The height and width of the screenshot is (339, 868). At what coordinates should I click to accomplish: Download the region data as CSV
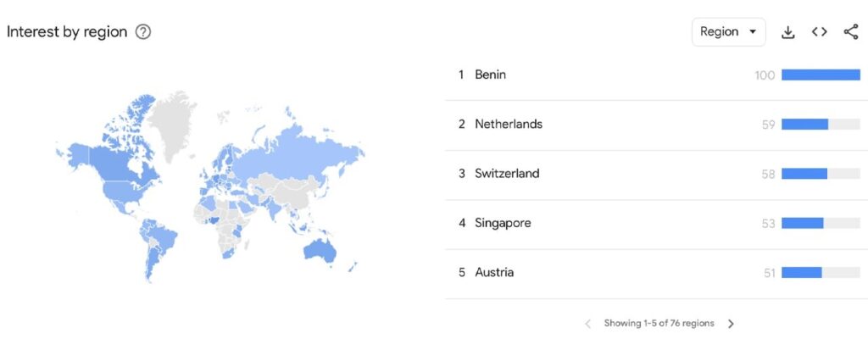788,32
